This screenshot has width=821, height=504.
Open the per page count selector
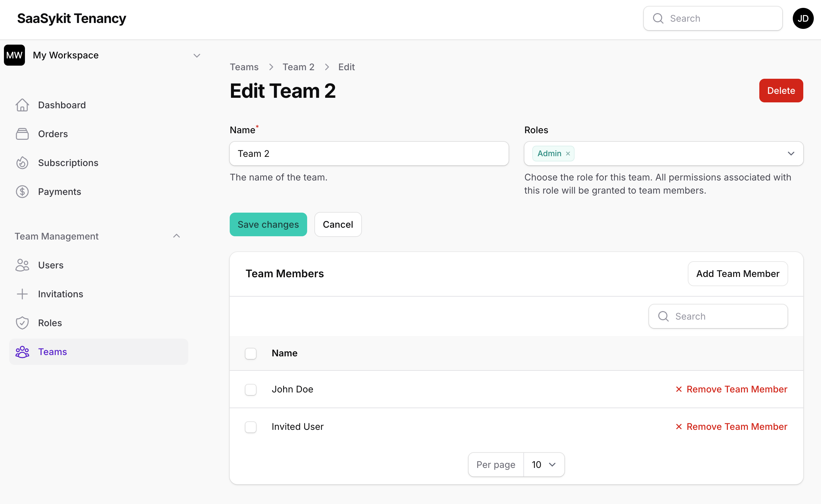[x=543, y=464]
